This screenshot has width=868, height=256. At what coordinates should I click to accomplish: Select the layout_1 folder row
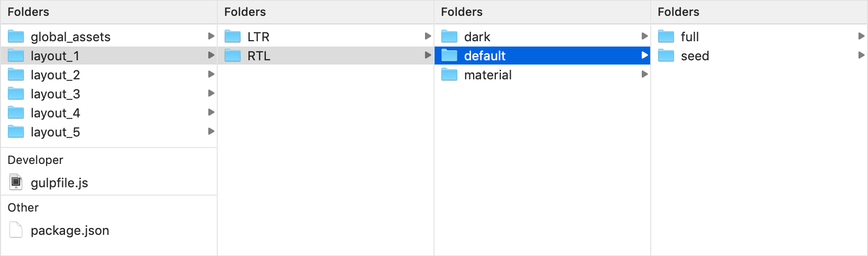tap(109, 56)
